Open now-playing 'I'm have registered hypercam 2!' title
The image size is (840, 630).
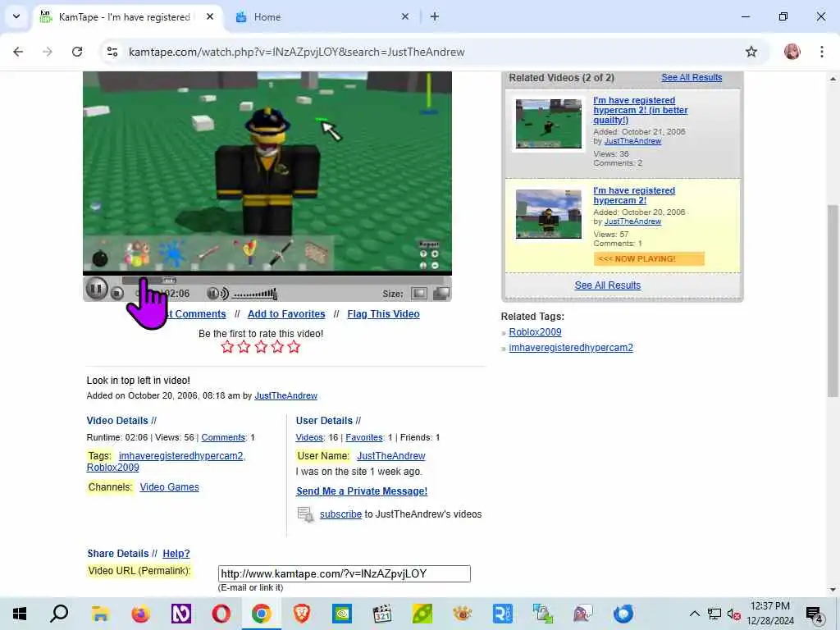click(x=634, y=195)
